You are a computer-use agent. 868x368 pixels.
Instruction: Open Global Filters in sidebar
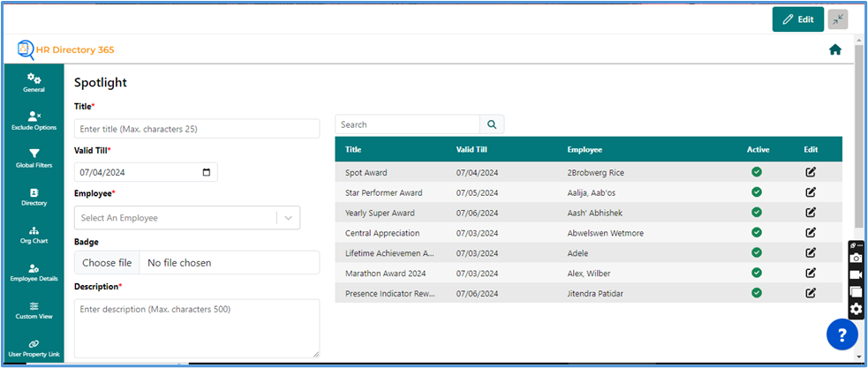pyautogui.click(x=34, y=158)
